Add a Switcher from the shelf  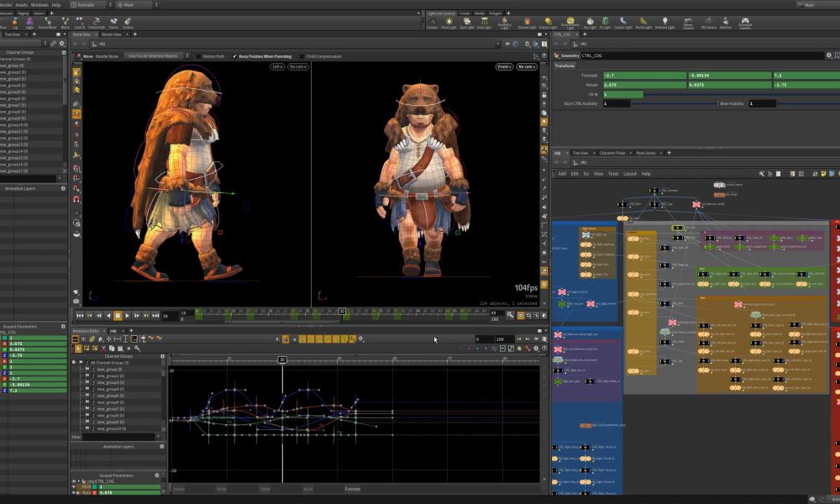pos(726,23)
